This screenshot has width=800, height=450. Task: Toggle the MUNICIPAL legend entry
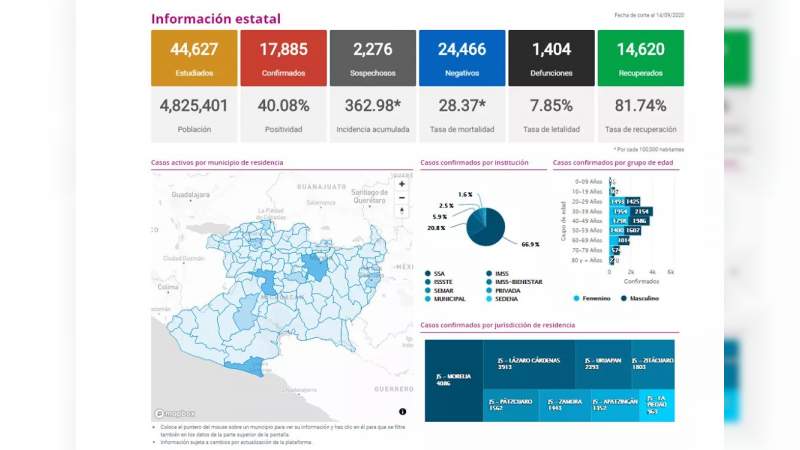coord(445,298)
